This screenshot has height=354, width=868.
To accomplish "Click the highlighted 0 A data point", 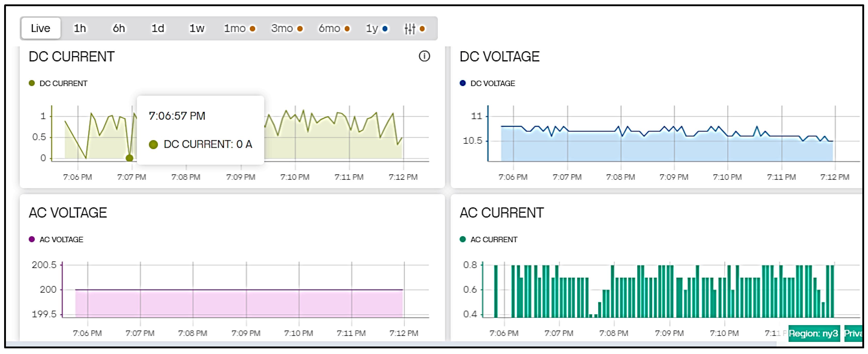I will click(129, 158).
